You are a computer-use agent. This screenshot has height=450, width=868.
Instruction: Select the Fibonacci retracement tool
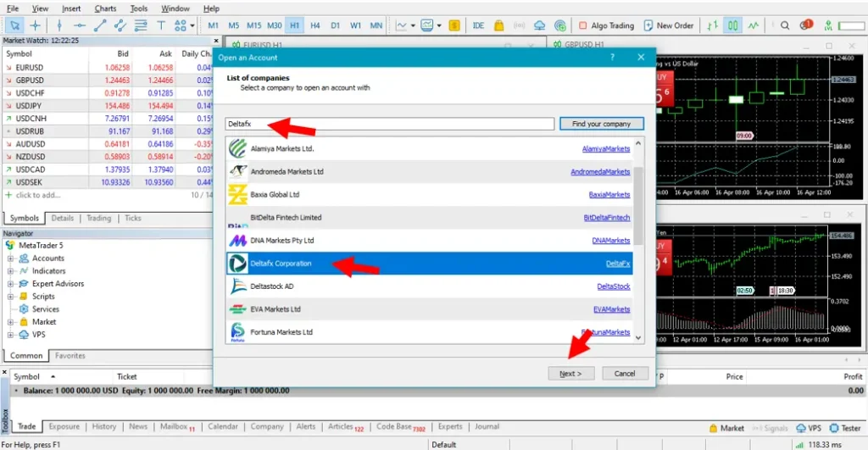tap(141, 25)
